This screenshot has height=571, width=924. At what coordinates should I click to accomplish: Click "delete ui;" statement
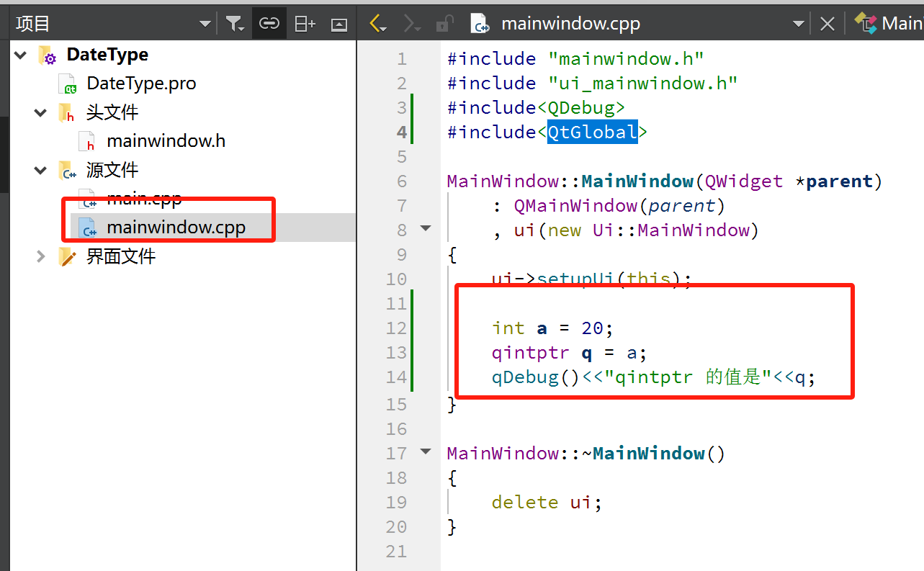(x=547, y=503)
